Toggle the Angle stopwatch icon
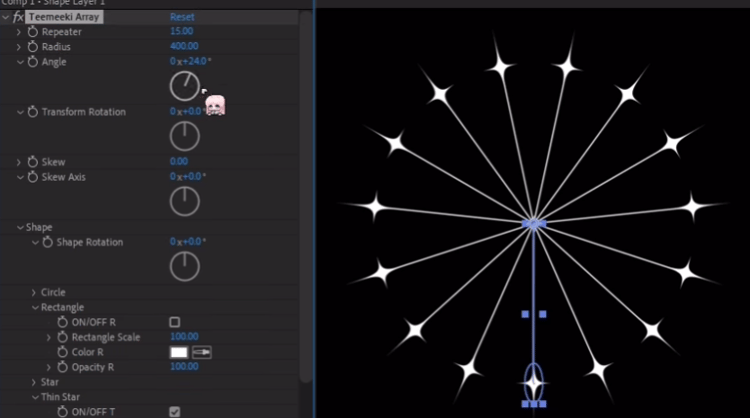 click(x=33, y=62)
